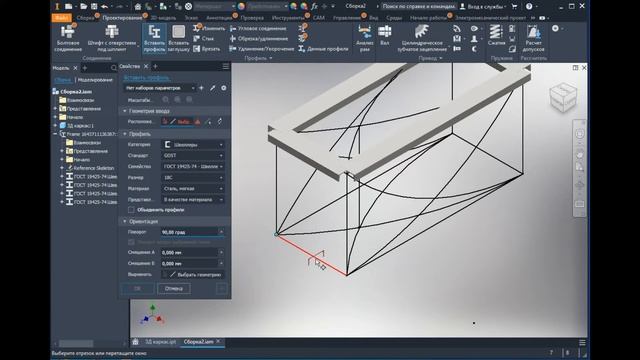The width and height of the screenshot is (640, 360).
Task: Click the add preset plus icon
Action: (201, 88)
